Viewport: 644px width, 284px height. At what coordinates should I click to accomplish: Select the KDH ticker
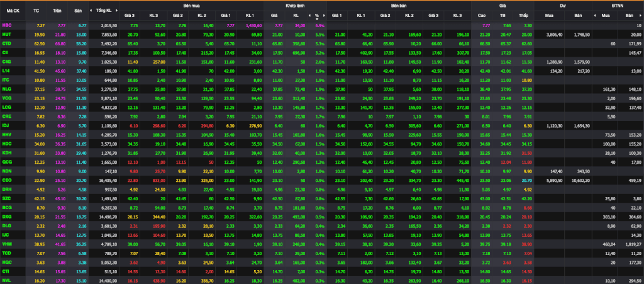coord(6,152)
